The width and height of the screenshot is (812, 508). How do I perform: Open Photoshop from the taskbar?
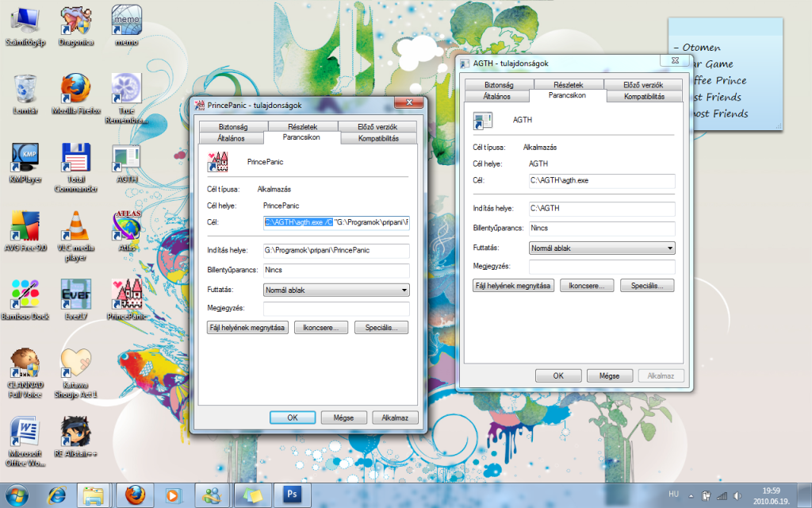click(x=291, y=496)
